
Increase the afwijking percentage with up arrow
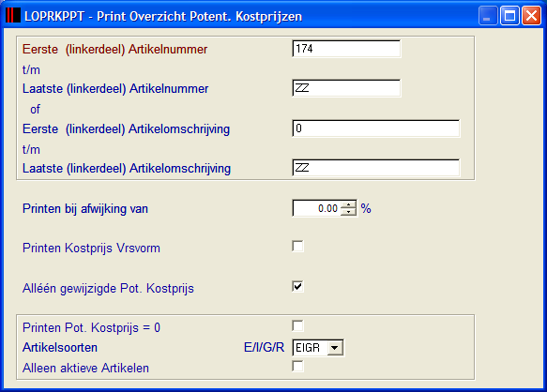click(x=348, y=204)
